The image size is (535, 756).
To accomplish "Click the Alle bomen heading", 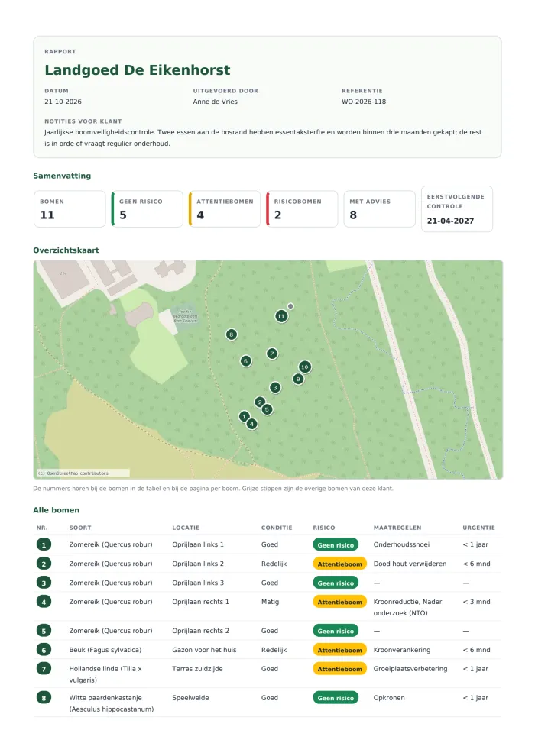I will pos(56,510).
